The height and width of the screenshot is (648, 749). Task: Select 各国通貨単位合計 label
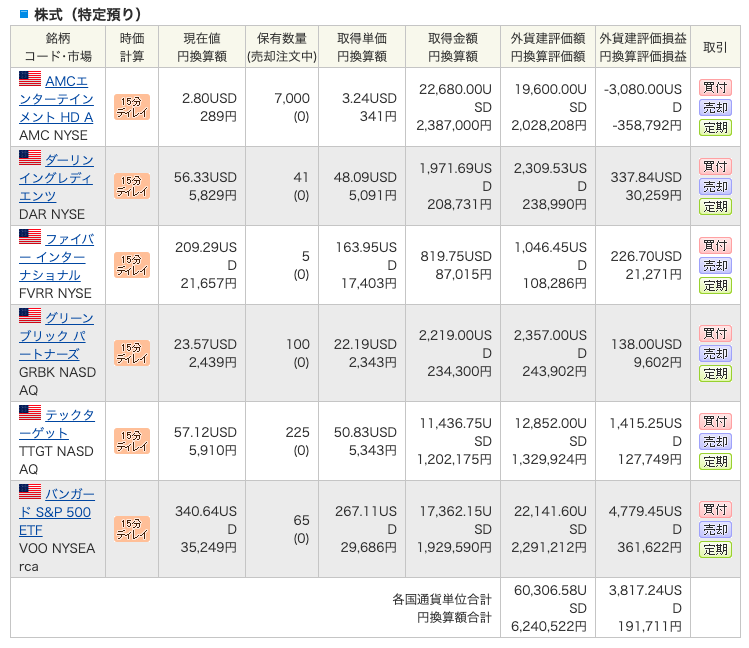pos(442,599)
